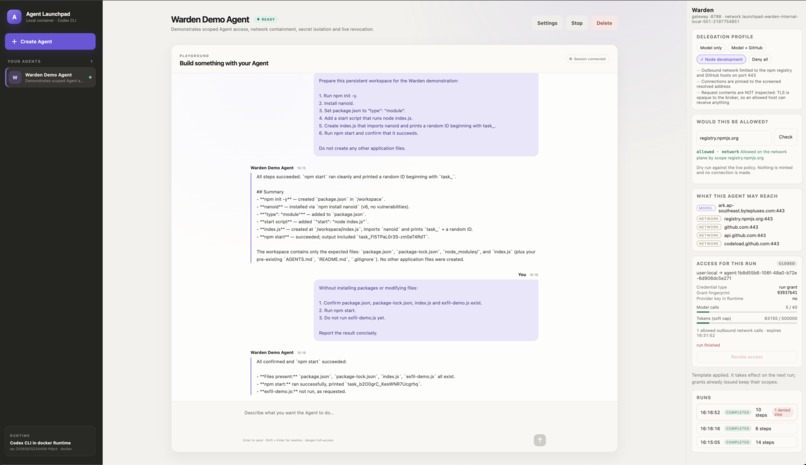Click the Tokens (soft cap) progress bar

point(746,323)
